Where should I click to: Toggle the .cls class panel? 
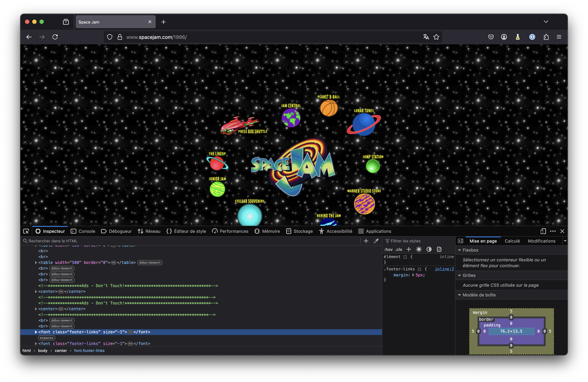(x=399, y=249)
